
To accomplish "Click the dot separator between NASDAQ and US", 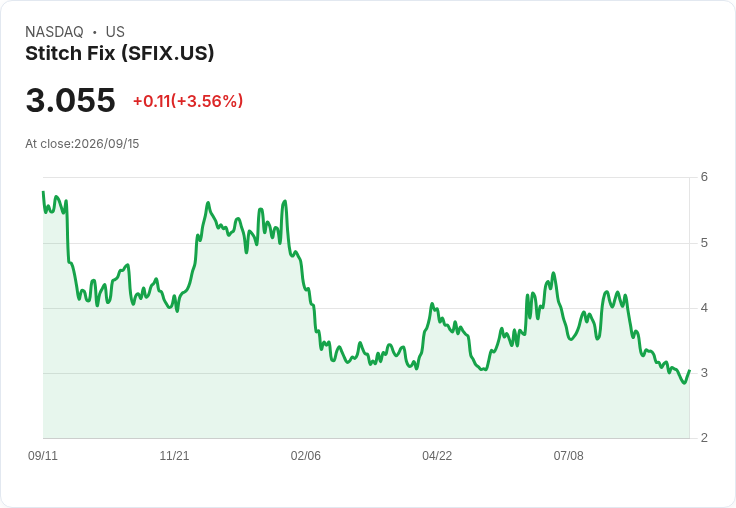I will coord(95,32).
